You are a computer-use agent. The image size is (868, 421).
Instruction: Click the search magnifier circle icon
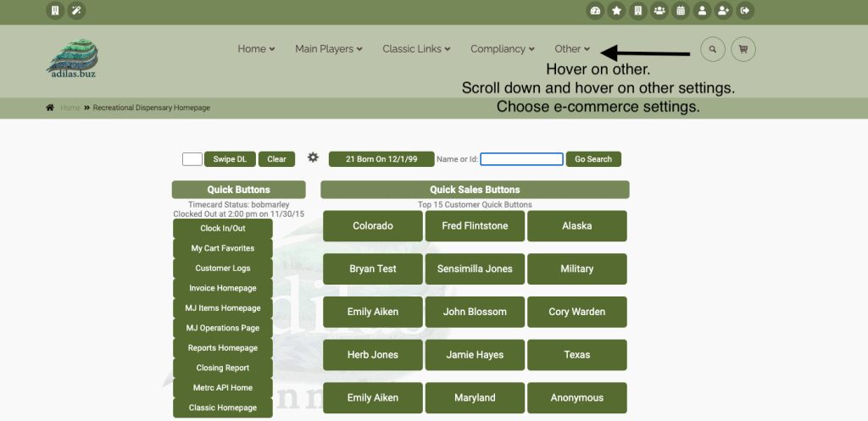coord(713,49)
